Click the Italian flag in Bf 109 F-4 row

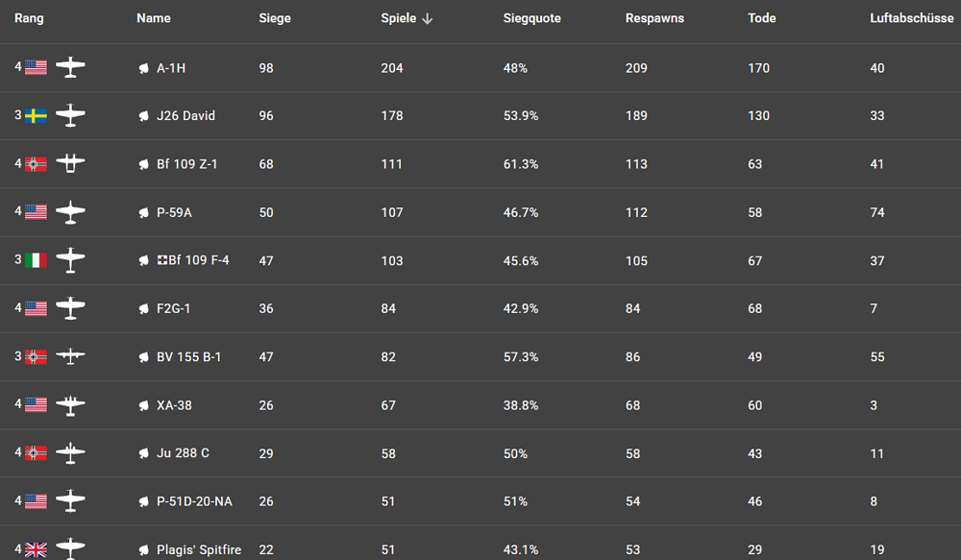[36, 260]
